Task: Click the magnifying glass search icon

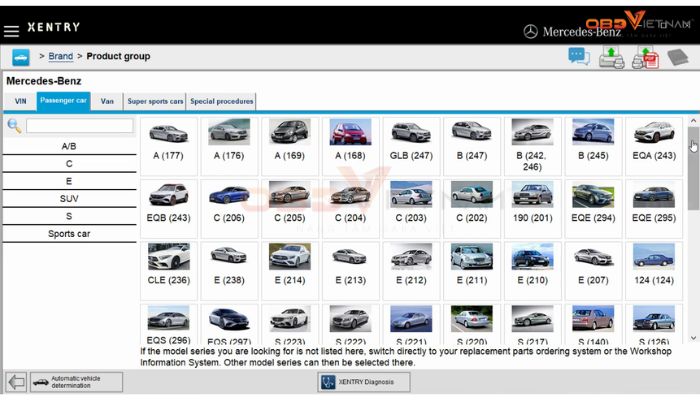Action: tap(14, 126)
